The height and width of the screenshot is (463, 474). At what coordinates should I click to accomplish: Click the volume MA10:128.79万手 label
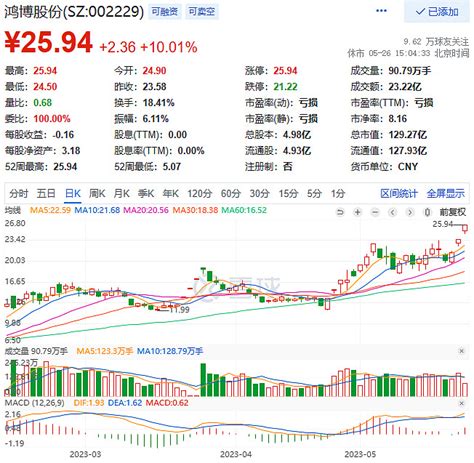(170, 351)
